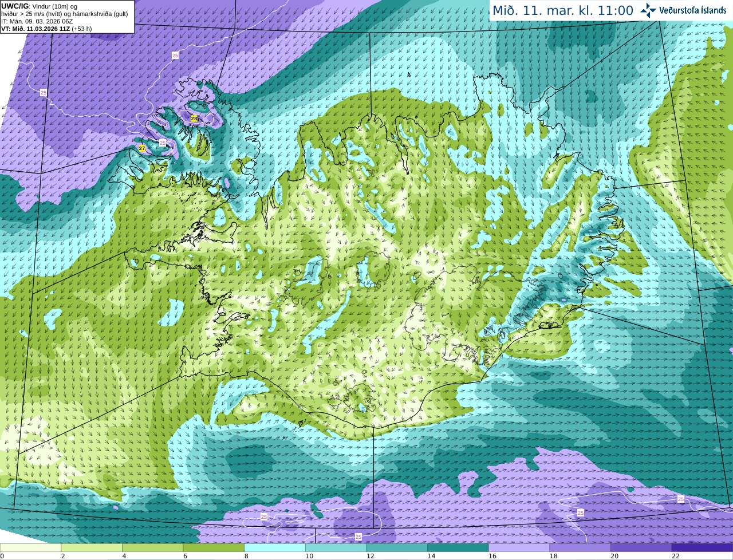Click the legend scale value 6
Viewport: 733px width, 560px height.
pos(185,556)
